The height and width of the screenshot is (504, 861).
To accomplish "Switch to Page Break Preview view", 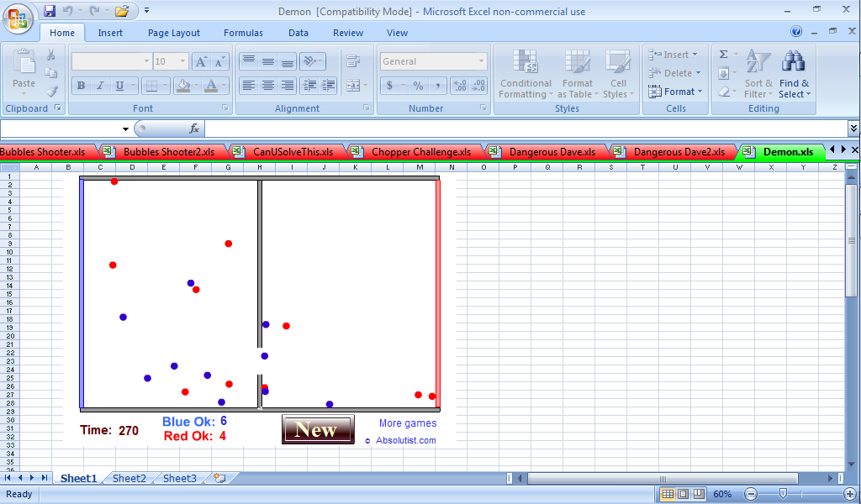I will point(699,494).
